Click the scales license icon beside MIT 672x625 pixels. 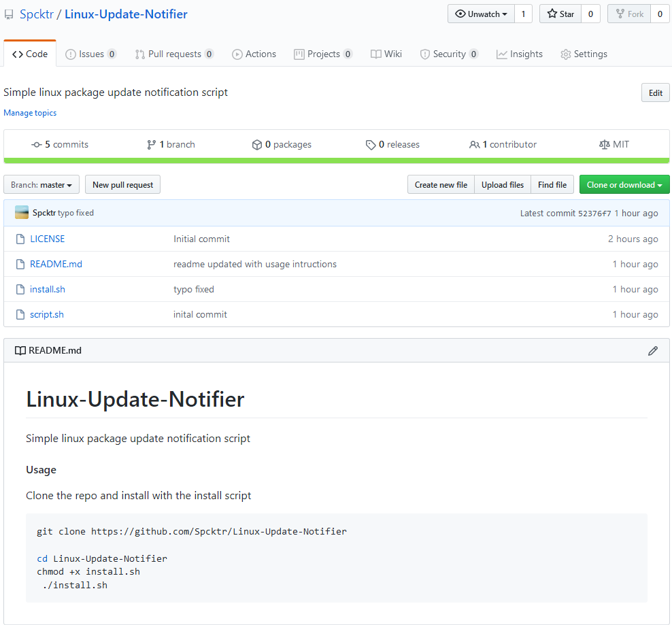[604, 145]
